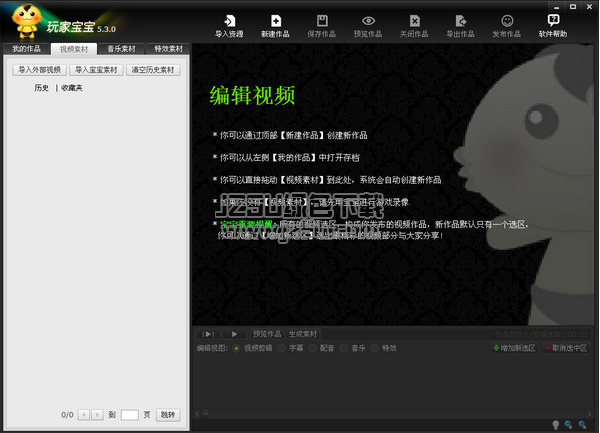Click the 发布作品 publish smiley icon
This screenshot has height=433, width=600.
pyautogui.click(x=507, y=26)
